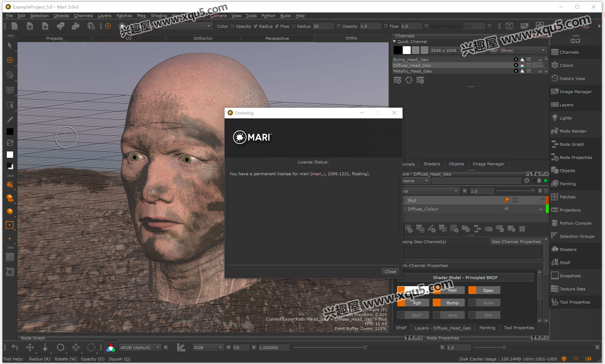Toggle visibility eye of Mud layer

tap(404, 200)
